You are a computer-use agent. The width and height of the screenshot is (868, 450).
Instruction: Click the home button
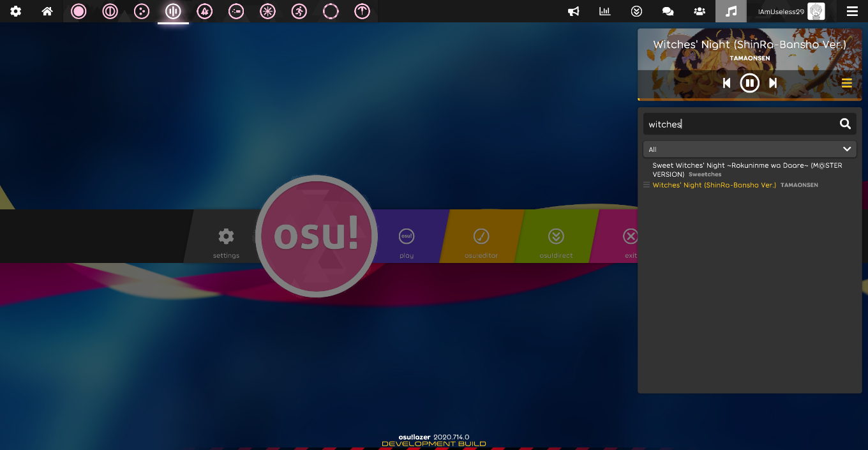click(47, 11)
